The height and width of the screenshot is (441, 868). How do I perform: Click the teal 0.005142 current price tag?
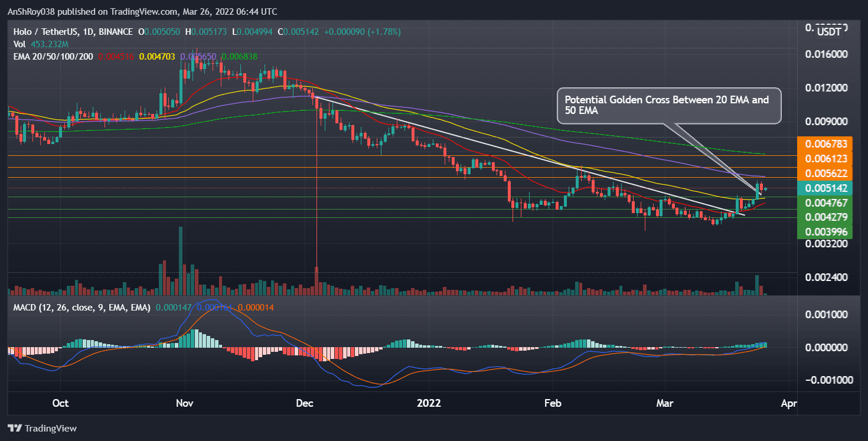827,187
